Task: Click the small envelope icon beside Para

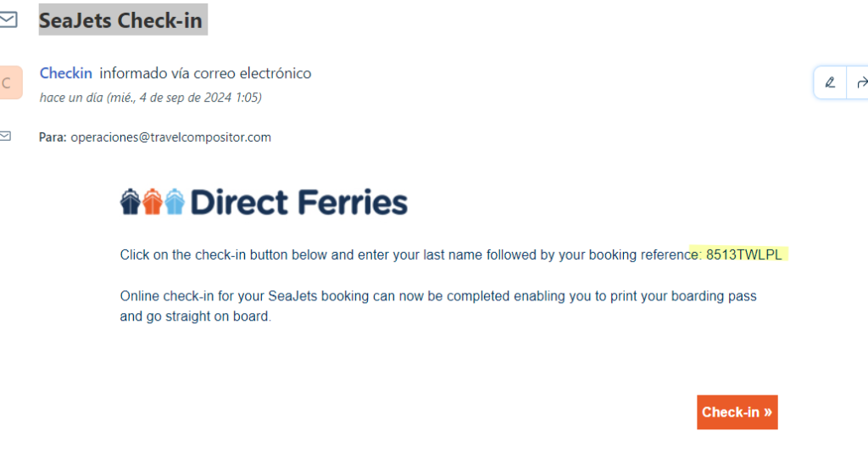Action: [6, 136]
